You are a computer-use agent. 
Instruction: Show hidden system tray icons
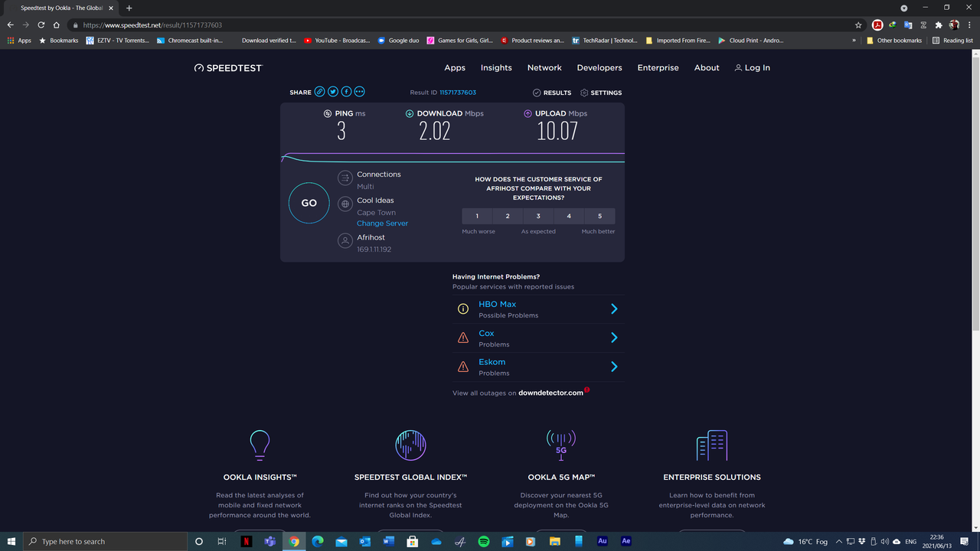839,541
